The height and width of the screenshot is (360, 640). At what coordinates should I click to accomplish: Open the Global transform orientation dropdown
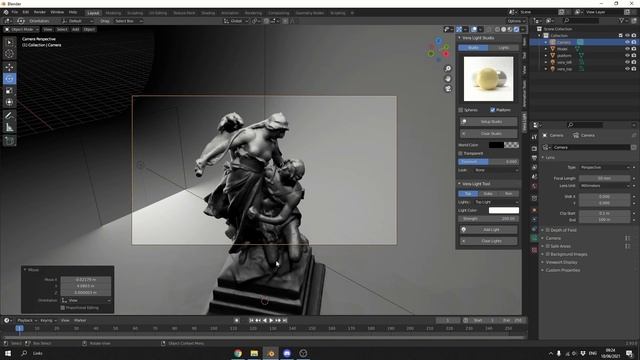tap(236, 21)
